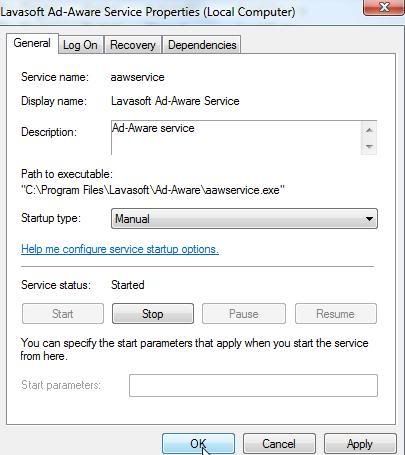405x455 pixels.
Task: Switch to the Recovery tab
Action: click(x=133, y=45)
